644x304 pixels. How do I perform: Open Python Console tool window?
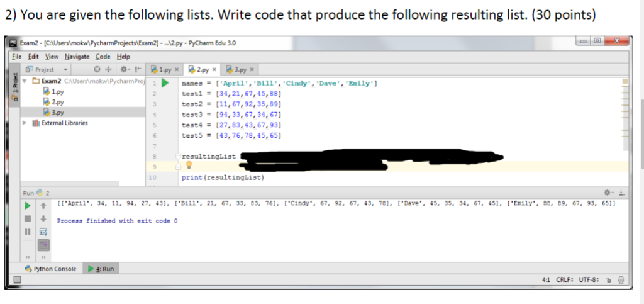52,269
